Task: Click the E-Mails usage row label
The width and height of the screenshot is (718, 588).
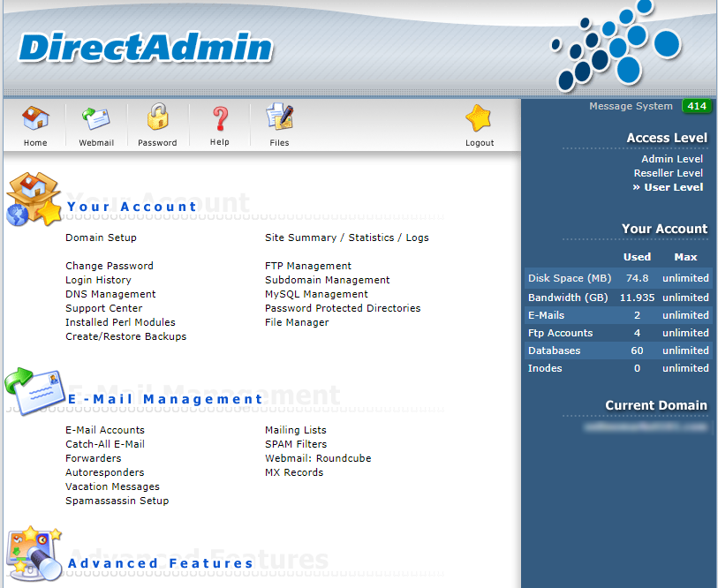Action: tap(546, 315)
